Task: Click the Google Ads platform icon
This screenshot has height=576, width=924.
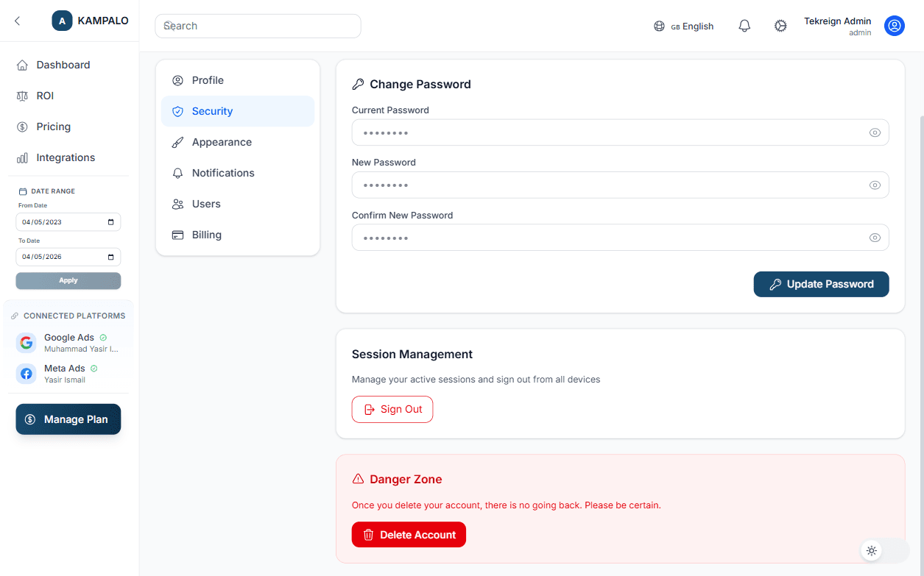Action: click(x=26, y=342)
